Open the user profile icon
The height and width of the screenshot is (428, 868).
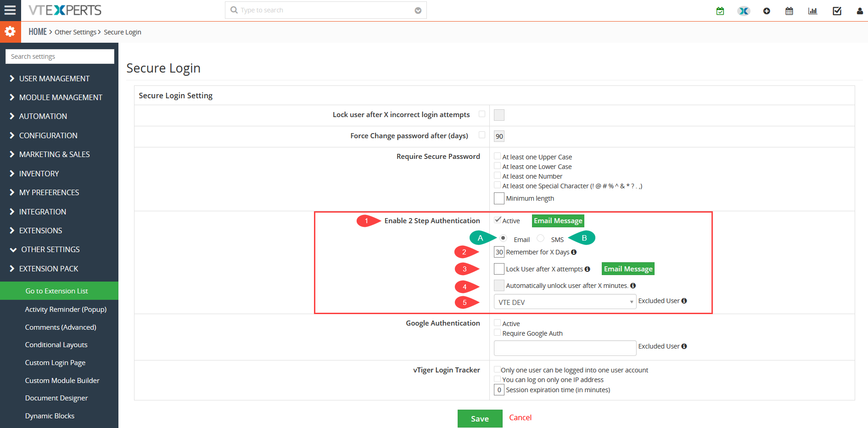(x=860, y=11)
